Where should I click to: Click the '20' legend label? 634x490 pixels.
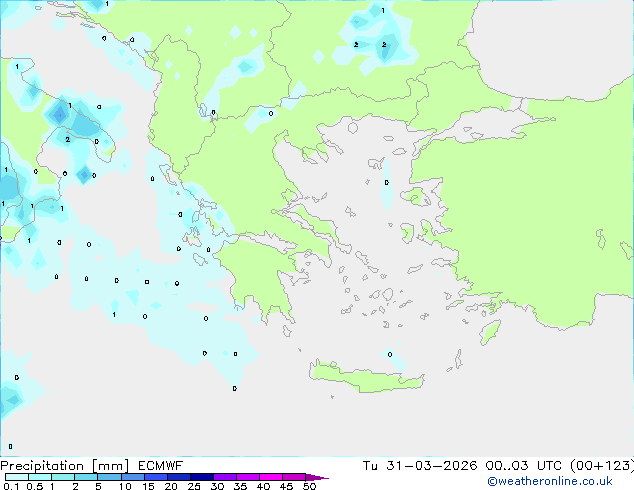(171, 486)
